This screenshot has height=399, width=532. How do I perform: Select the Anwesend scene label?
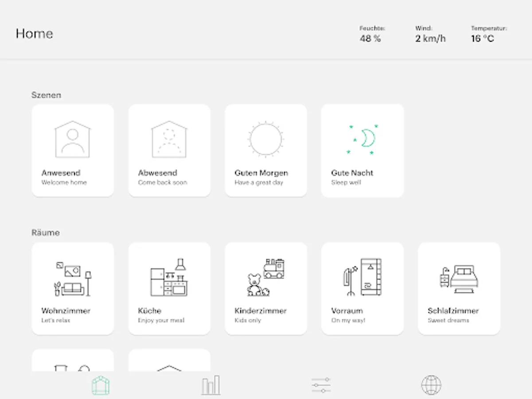(x=61, y=173)
